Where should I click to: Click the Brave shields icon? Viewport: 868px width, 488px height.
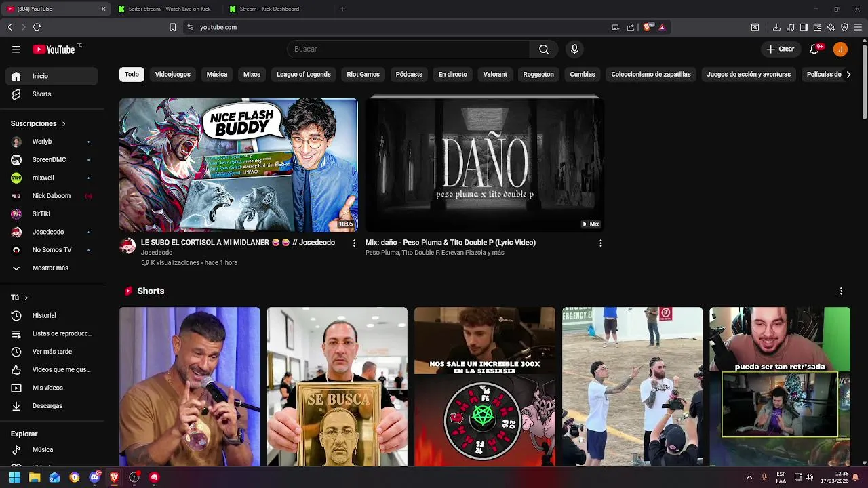(648, 27)
